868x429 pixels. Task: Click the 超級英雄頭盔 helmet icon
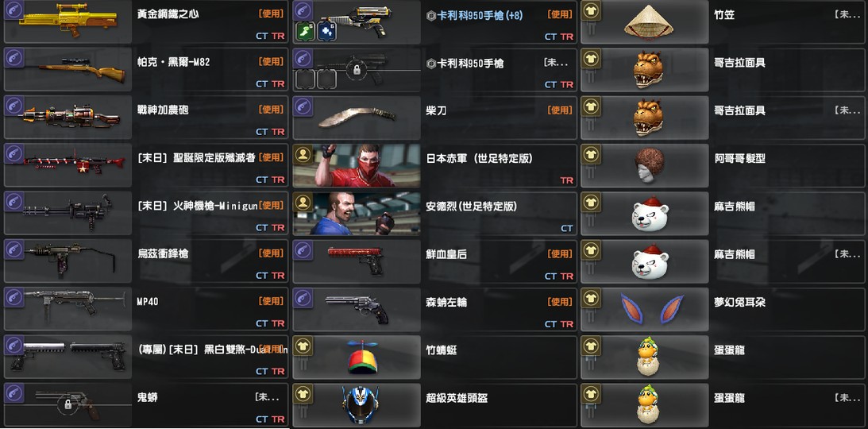tap(361, 406)
